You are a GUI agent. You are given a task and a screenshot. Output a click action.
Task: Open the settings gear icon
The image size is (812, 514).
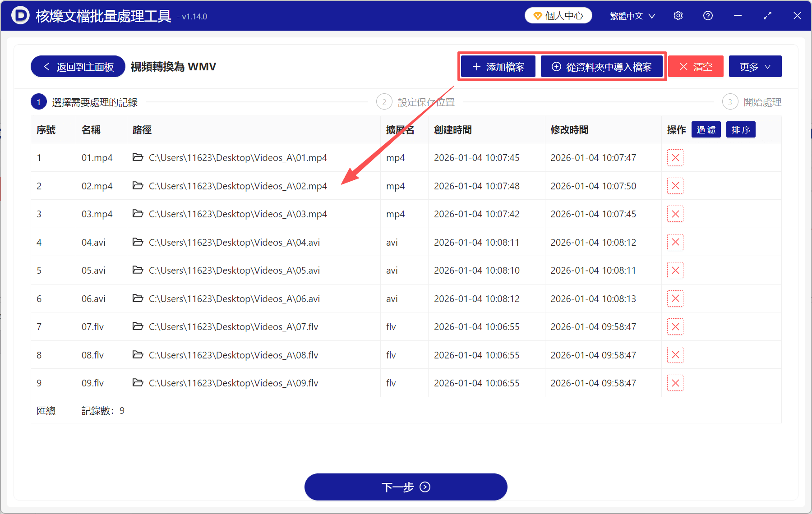click(678, 16)
